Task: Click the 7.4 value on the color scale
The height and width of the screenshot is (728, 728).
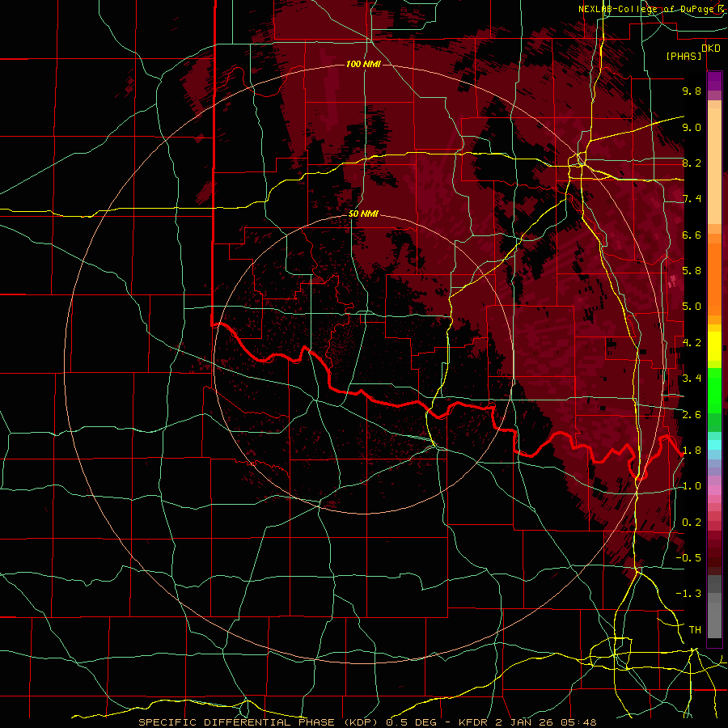Action: pos(692,199)
